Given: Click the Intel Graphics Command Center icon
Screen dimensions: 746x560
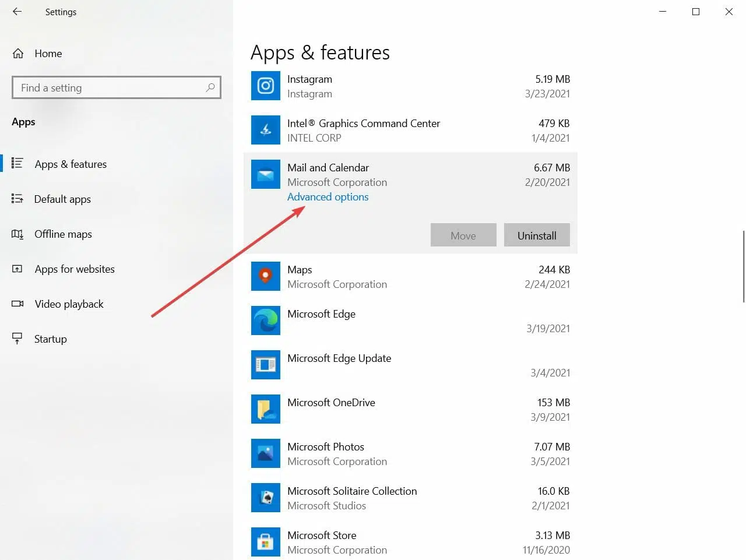Looking at the screenshot, I should pyautogui.click(x=266, y=130).
